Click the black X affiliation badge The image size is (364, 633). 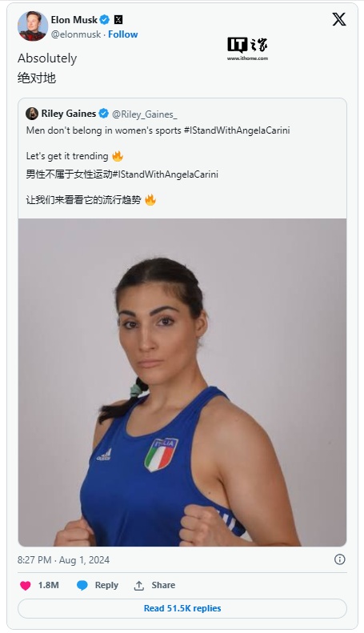(x=118, y=19)
